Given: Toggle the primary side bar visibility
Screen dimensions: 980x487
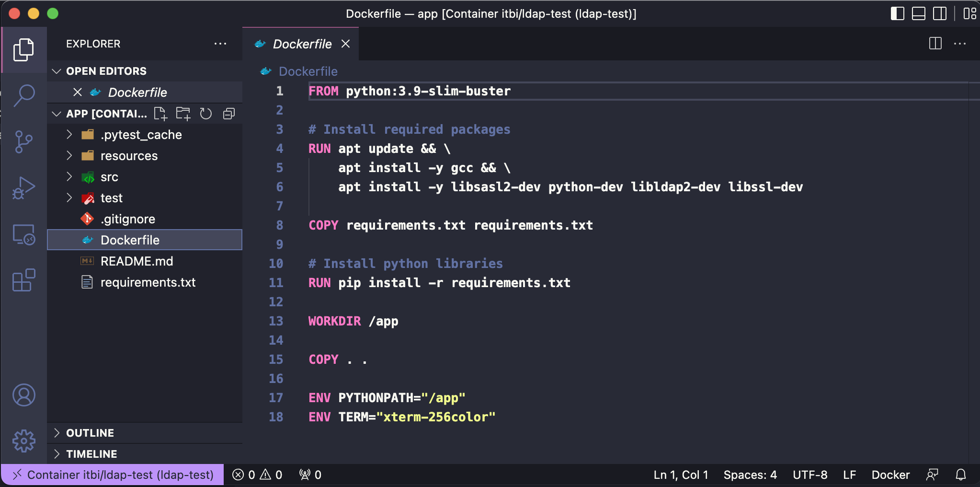Looking at the screenshot, I should click(897, 13).
